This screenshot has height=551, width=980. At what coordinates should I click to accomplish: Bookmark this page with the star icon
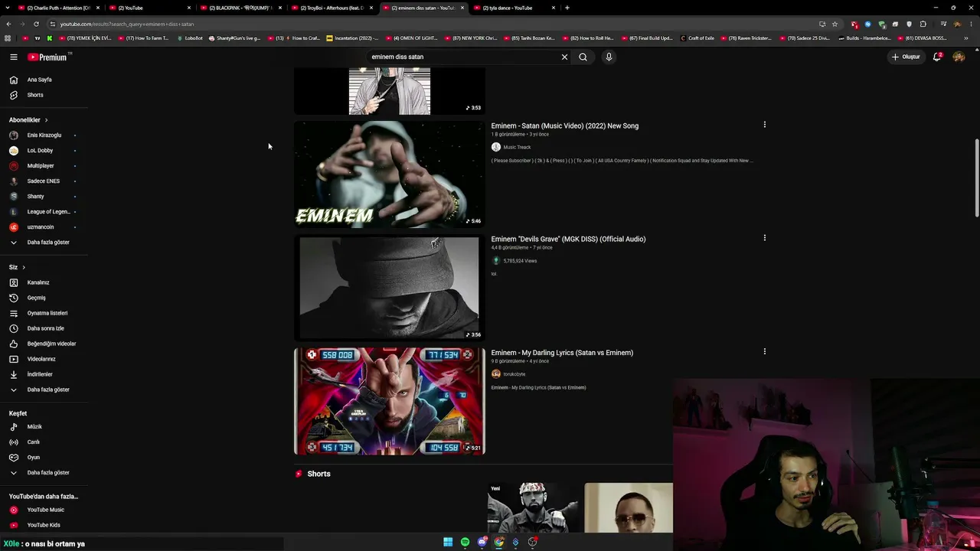tap(835, 24)
